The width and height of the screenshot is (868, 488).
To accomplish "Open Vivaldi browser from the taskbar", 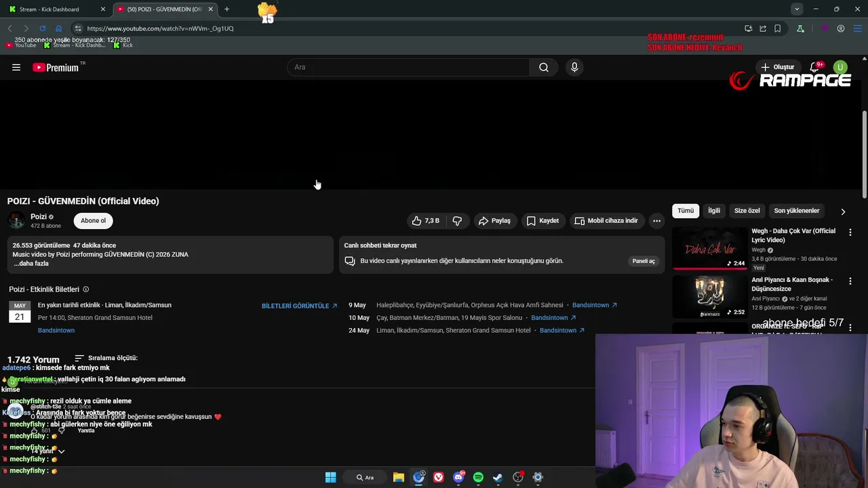I will 439,477.
